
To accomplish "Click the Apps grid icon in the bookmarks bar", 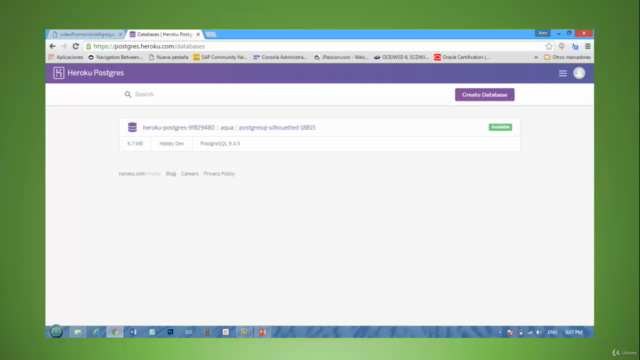I will [51, 57].
